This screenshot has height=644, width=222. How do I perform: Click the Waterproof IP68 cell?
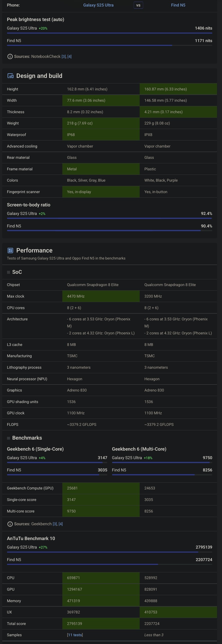point(101,135)
